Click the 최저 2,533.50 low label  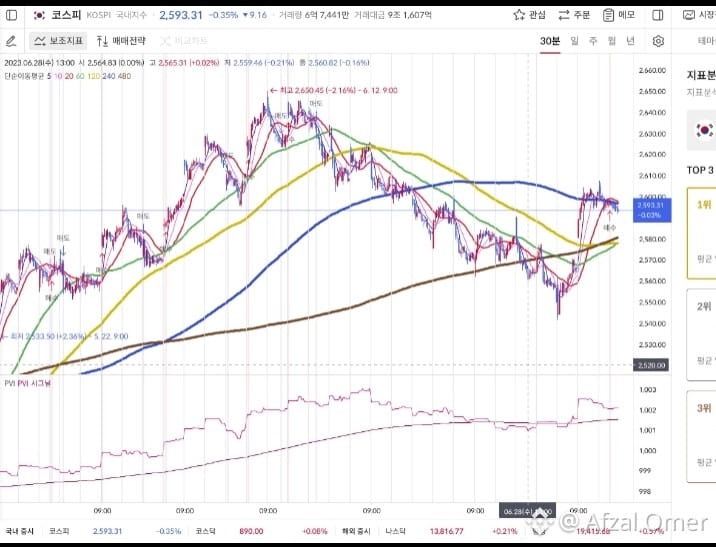pos(64,337)
